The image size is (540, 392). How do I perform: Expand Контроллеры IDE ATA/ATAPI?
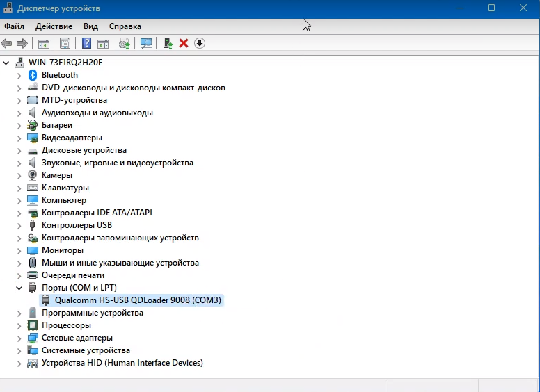(x=19, y=213)
